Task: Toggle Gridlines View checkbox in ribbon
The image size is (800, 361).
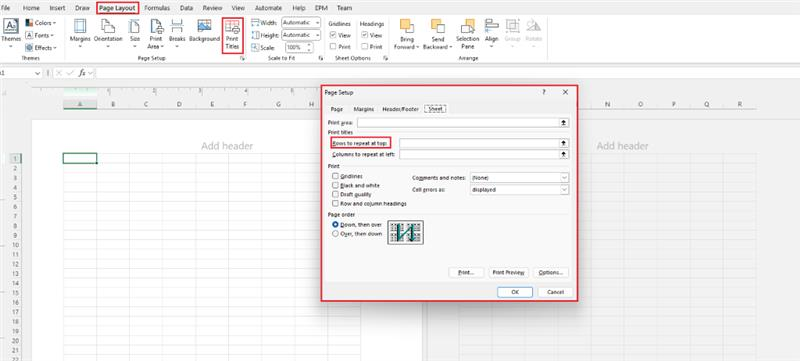Action: [x=333, y=35]
